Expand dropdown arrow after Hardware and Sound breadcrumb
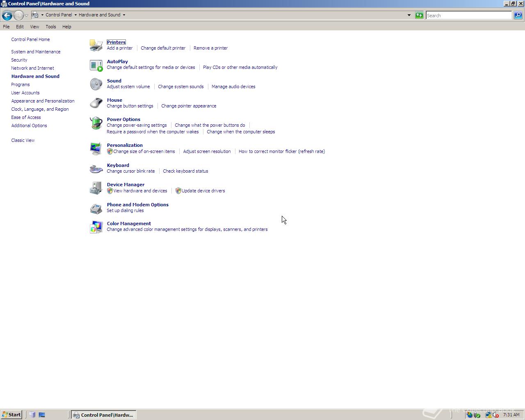 [124, 15]
